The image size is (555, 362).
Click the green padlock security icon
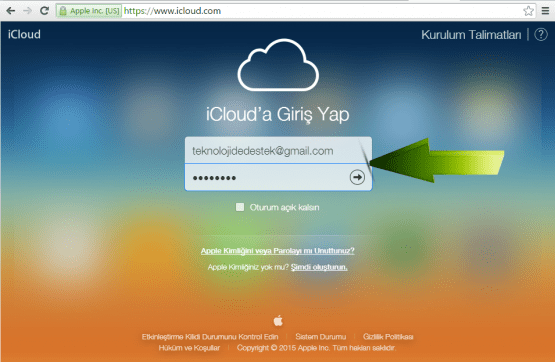tap(63, 11)
